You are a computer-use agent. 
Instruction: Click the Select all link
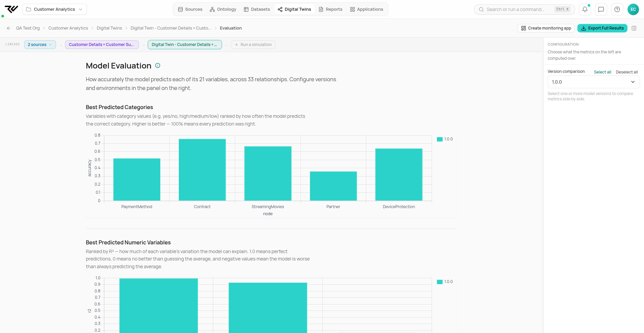pos(602,72)
